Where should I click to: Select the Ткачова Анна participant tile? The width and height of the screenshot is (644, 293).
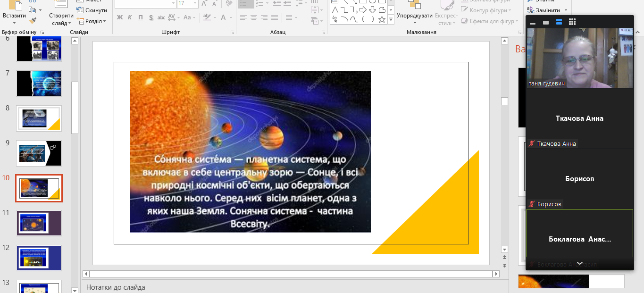click(579, 118)
